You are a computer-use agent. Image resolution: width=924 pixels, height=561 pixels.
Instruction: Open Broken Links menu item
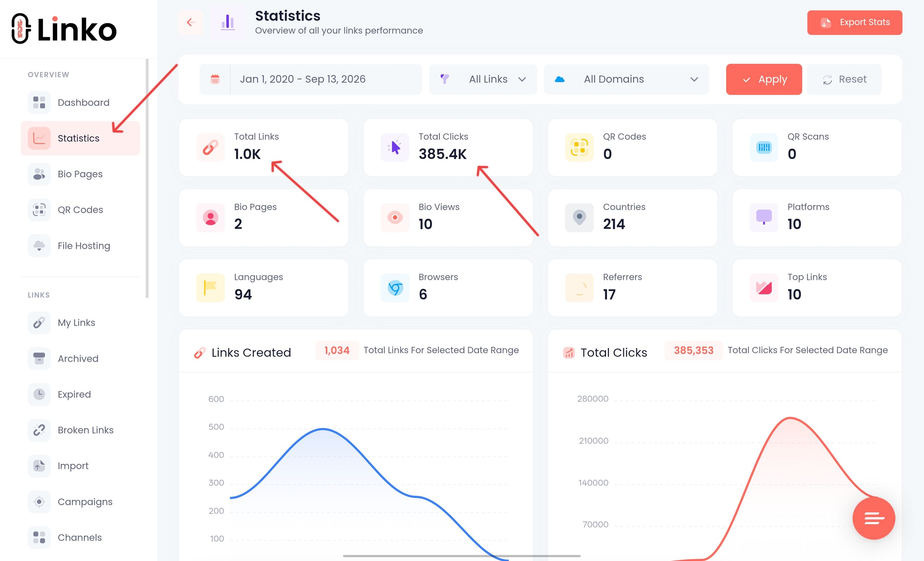coord(80,430)
